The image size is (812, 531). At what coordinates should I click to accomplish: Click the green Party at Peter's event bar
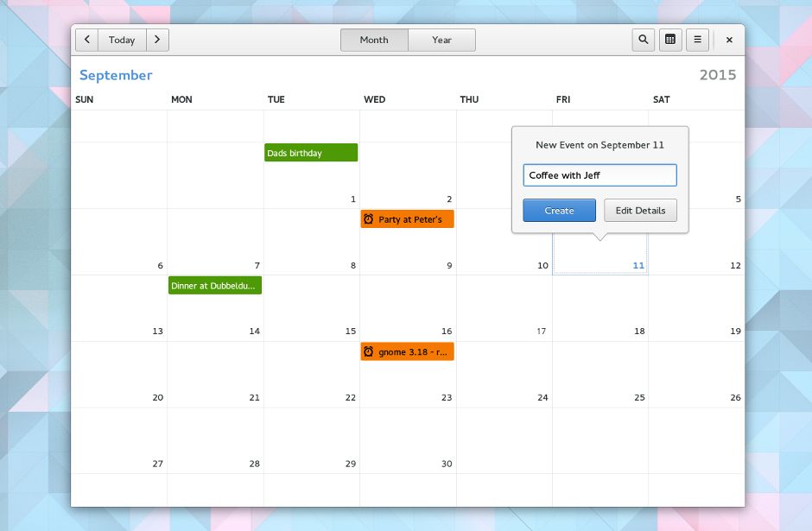pos(407,218)
